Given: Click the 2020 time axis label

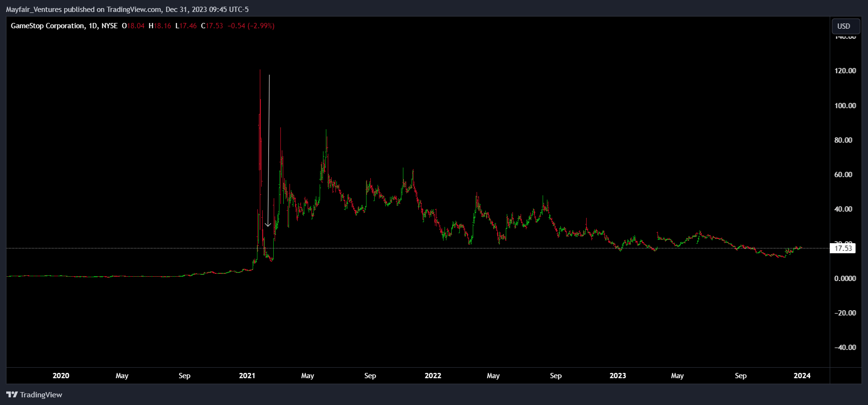Looking at the screenshot, I should tap(61, 376).
